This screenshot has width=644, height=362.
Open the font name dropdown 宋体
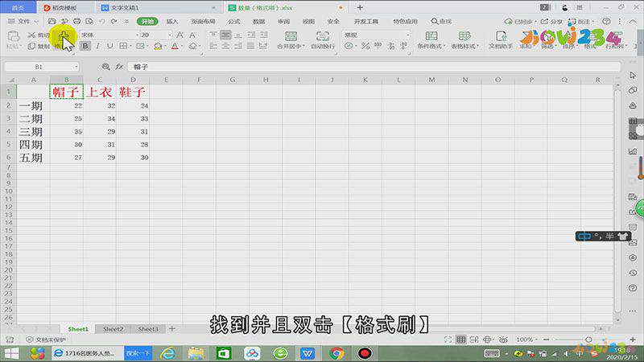137,35
